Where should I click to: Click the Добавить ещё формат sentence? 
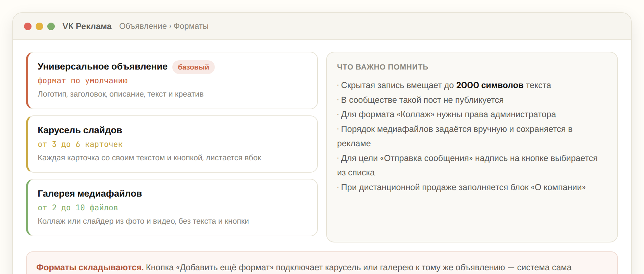[x=359, y=267]
